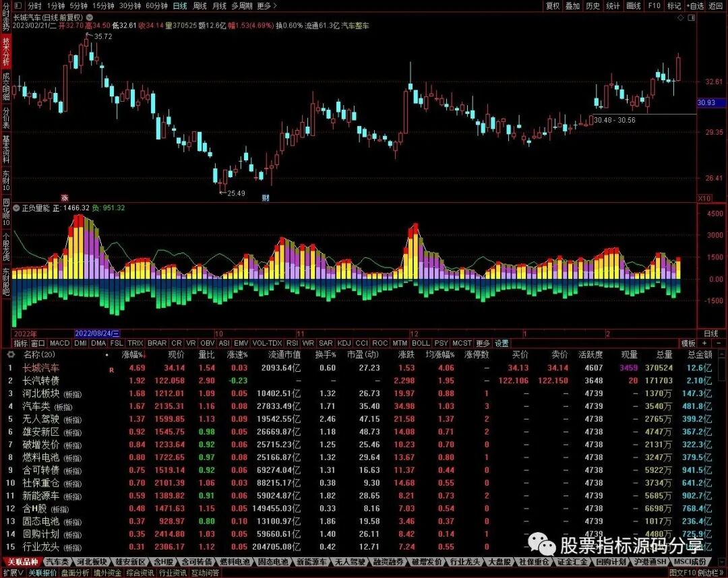Viewport: 728px width, 578px height.
Task: Open the 技术分析 sidebar tab
Action: click(x=5, y=51)
